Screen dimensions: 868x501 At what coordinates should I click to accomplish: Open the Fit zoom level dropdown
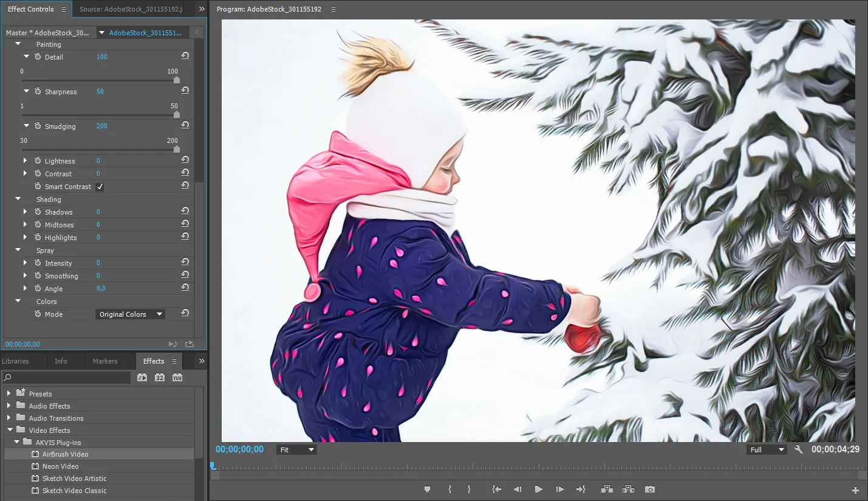point(296,449)
